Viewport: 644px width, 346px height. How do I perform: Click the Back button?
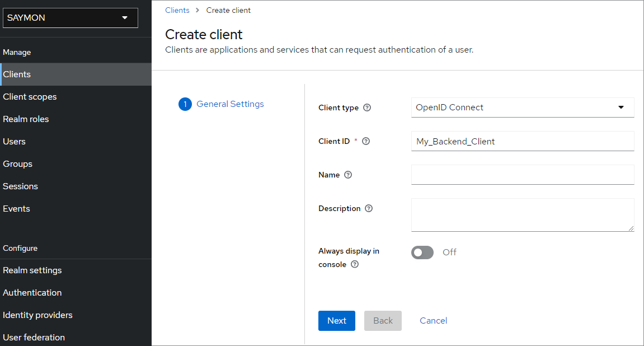pyautogui.click(x=383, y=321)
